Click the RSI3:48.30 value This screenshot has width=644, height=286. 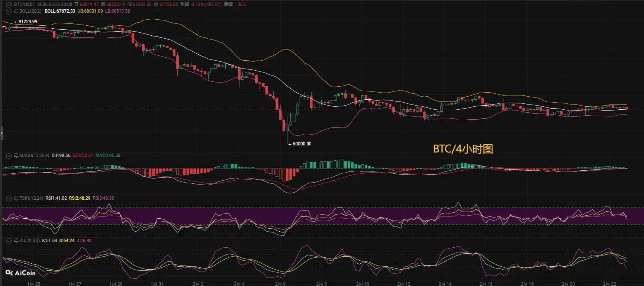point(103,198)
